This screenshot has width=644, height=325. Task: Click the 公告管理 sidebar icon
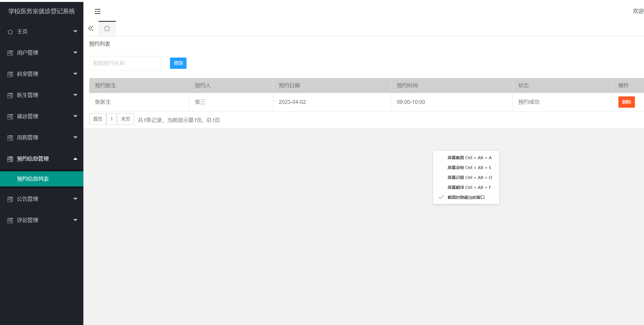[x=10, y=199]
